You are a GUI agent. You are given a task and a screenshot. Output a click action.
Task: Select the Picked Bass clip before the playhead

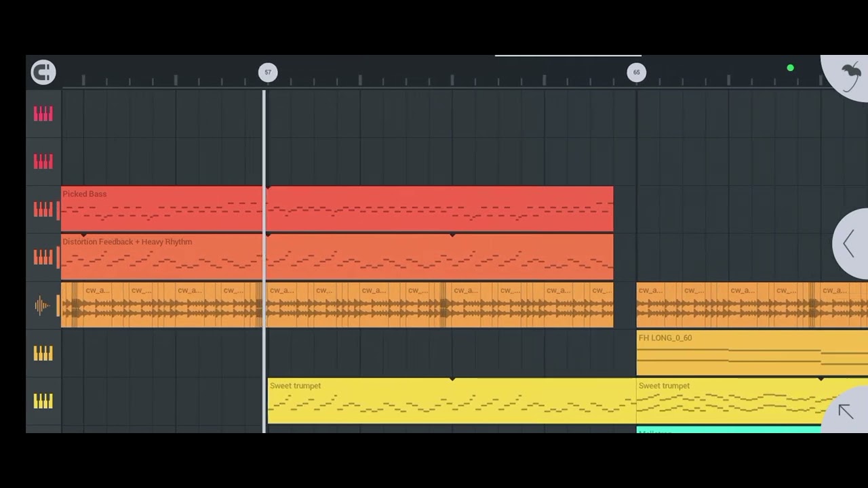[162, 209]
